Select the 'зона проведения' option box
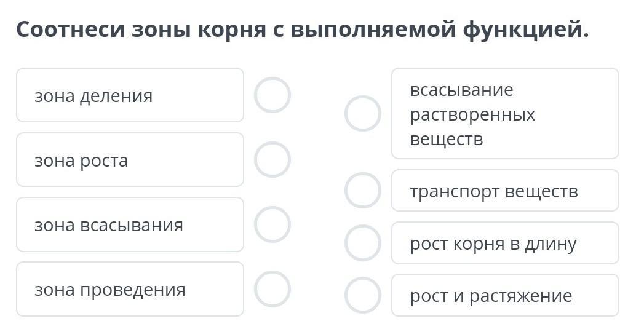 [130, 289]
